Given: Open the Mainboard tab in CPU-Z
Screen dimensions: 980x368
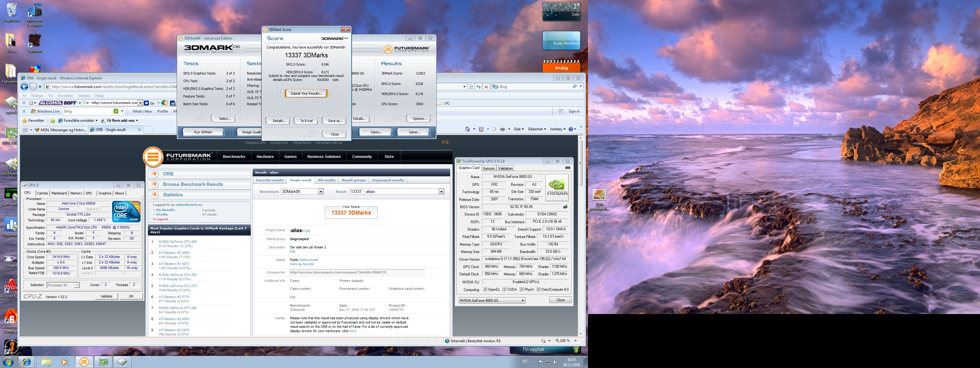Looking at the screenshot, I should point(59,193).
